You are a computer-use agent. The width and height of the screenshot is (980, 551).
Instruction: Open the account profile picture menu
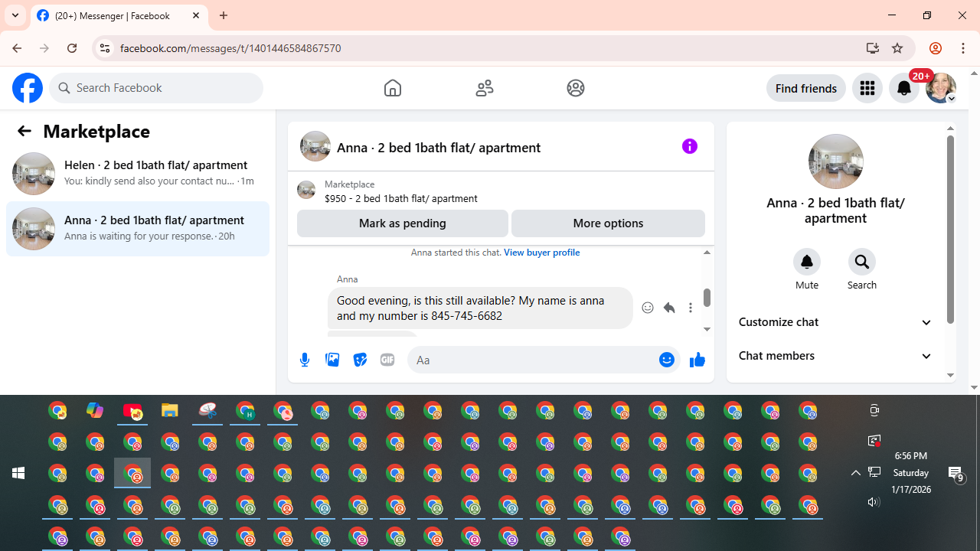[941, 88]
